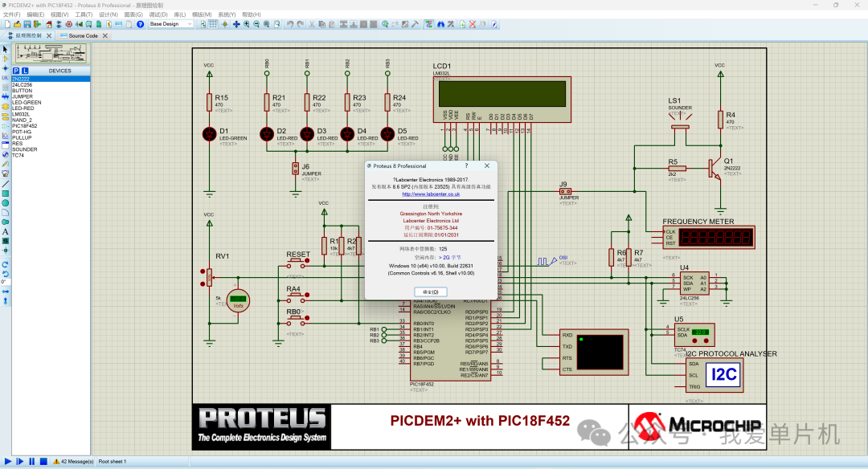
Task: Open the 帮助(H) menu
Action: point(252,14)
